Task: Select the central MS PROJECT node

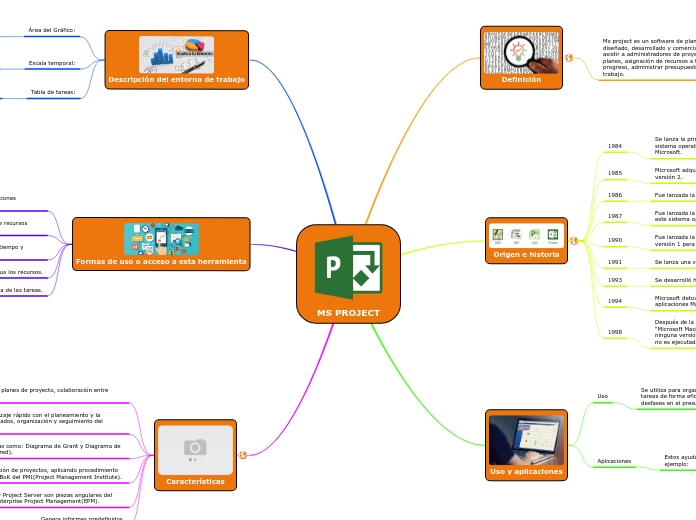Action: (348, 274)
